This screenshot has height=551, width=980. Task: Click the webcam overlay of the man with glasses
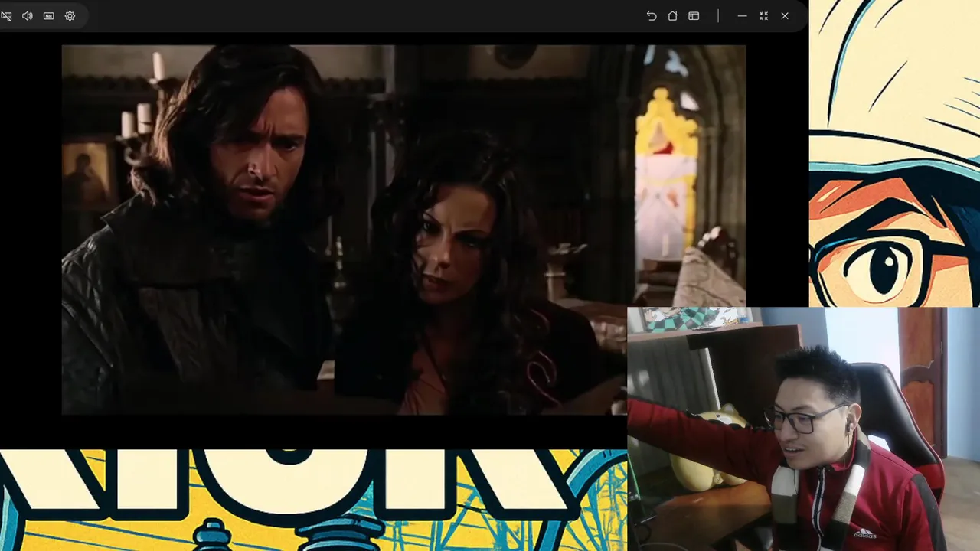803,429
